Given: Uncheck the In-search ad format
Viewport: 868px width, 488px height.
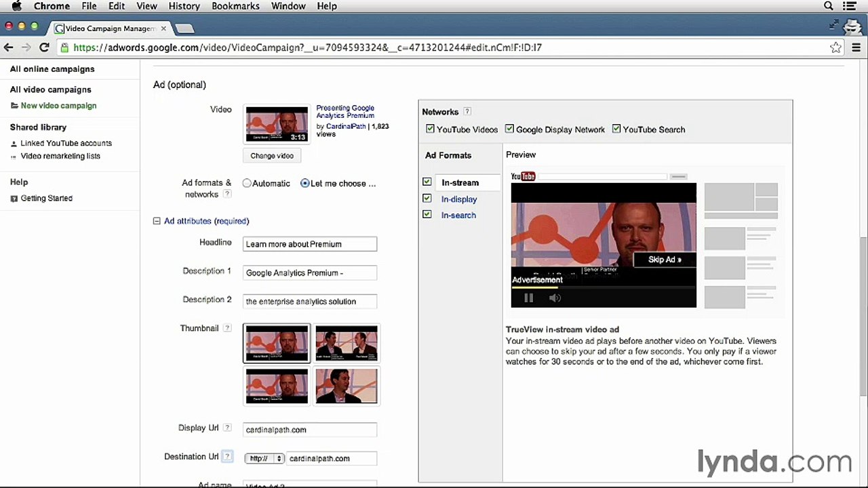Looking at the screenshot, I should pos(427,214).
